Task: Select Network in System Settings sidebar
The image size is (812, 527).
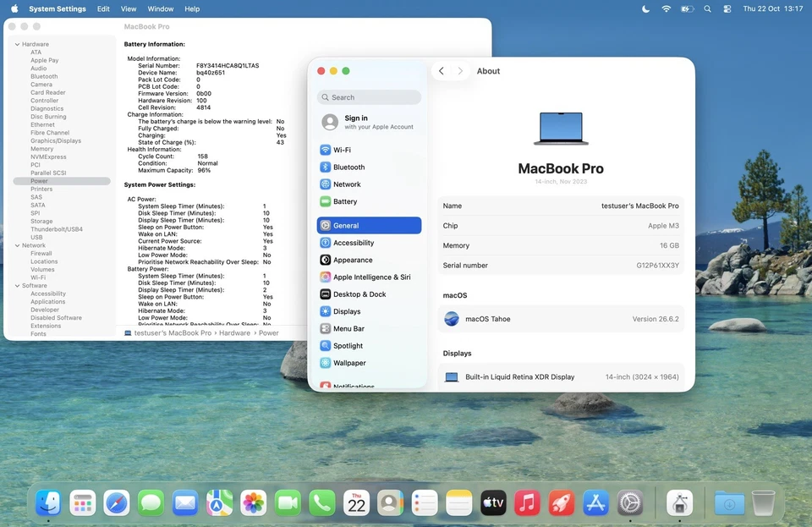Action: tap(369, 184)
